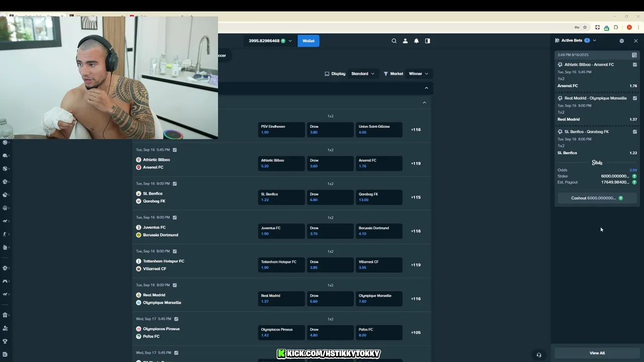Viewport: 644px width, 362px height.
Task: Open the Chrome profile avatar
Action: pyautogui.click(x=629, y=28)
